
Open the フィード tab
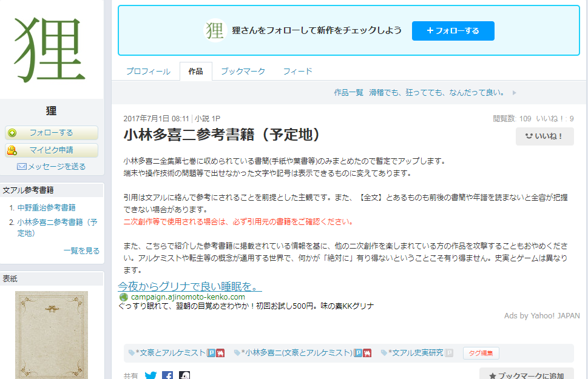[x=298, y=71]
